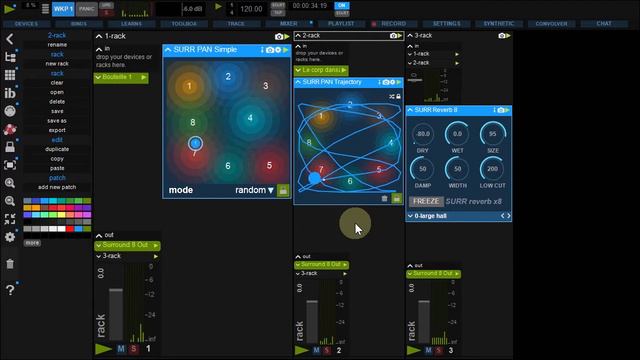Screen dimensions: 640x360
Task: Expand the 'Bouteille 1' input device
Action: coord(98,77)
